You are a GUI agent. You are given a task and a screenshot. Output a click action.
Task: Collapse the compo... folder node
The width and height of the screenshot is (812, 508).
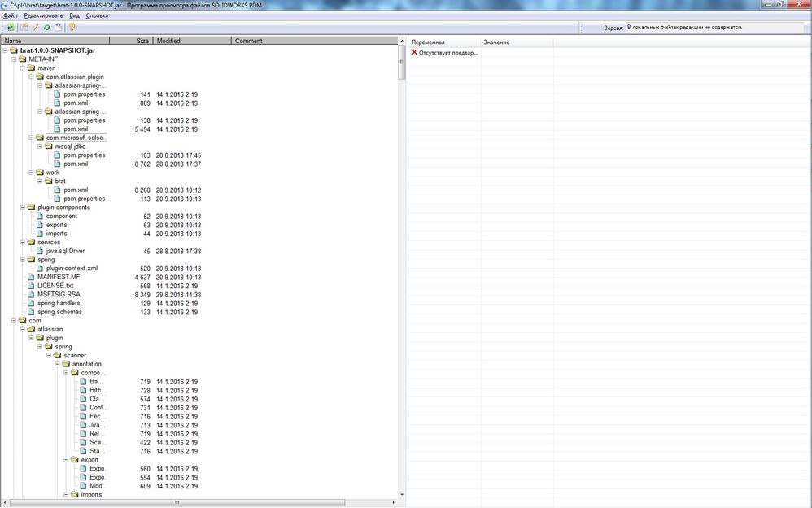pyautogui.click(x=66, y=373)
